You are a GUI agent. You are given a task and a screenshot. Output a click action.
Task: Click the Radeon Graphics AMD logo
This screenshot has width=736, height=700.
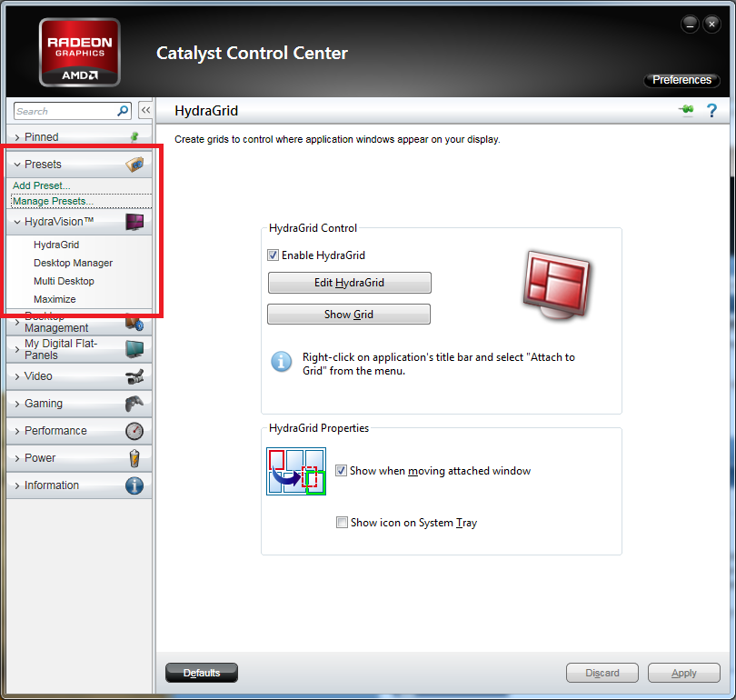tap(80, 53)
